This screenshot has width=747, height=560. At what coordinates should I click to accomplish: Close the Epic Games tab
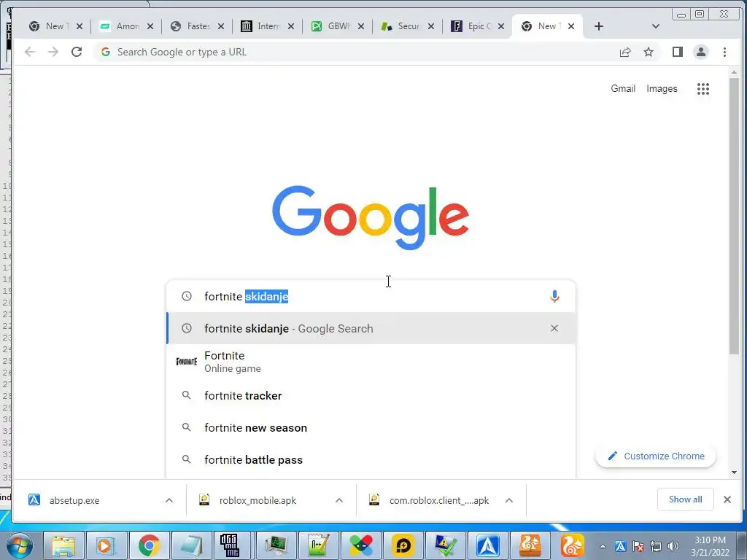(500, 26)
